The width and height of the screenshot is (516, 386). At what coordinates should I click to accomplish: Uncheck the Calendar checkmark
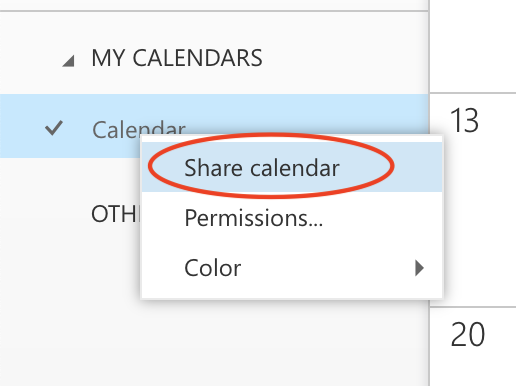[x=54, y=128]
